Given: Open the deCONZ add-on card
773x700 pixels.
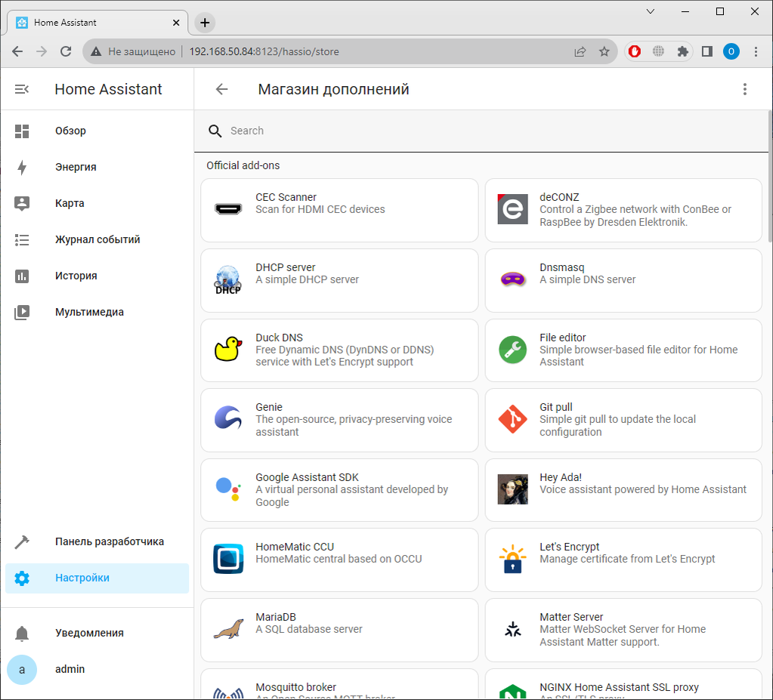Looking at the screenshot, I should coord(623,211).
